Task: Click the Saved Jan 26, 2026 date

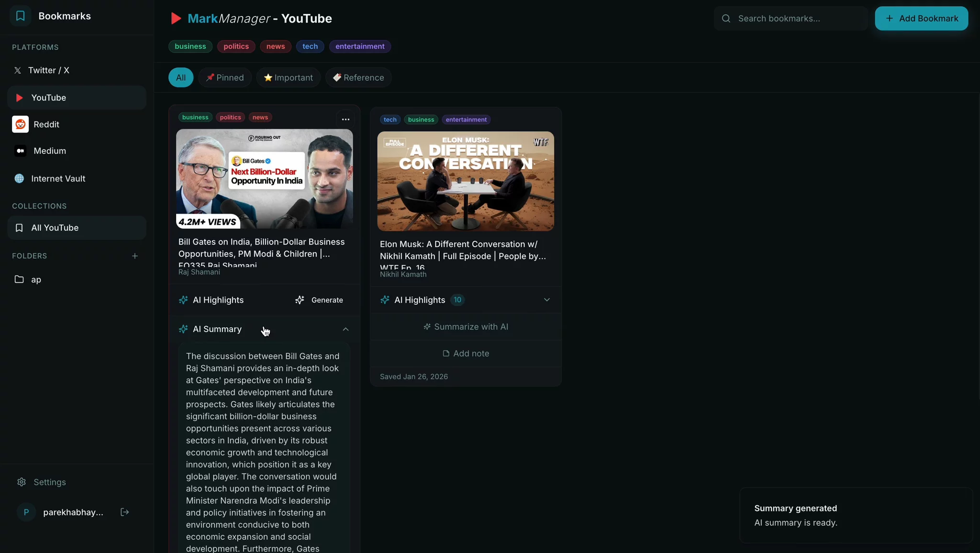Action: [x=414, y=377]
